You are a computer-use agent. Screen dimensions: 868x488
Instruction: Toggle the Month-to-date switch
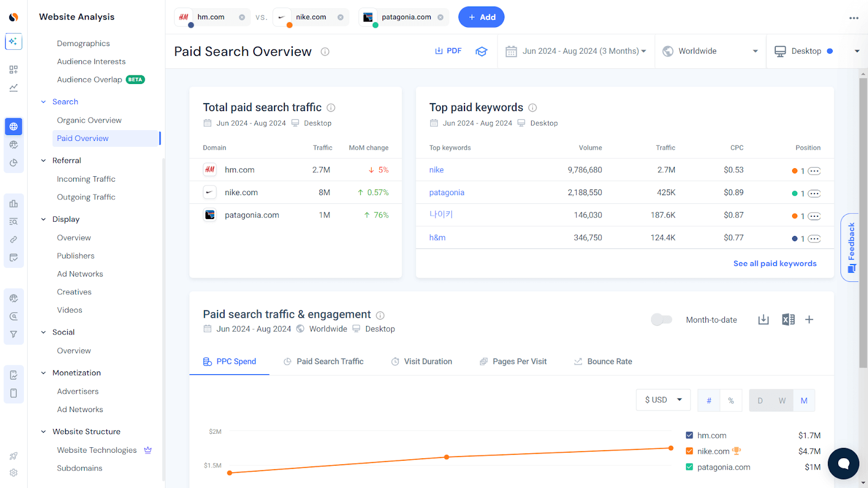(661, 319)
